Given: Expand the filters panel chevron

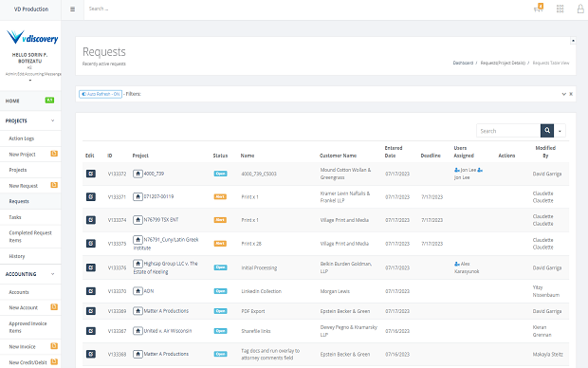Looking at the screenshot, I should [x=563, y=94].
